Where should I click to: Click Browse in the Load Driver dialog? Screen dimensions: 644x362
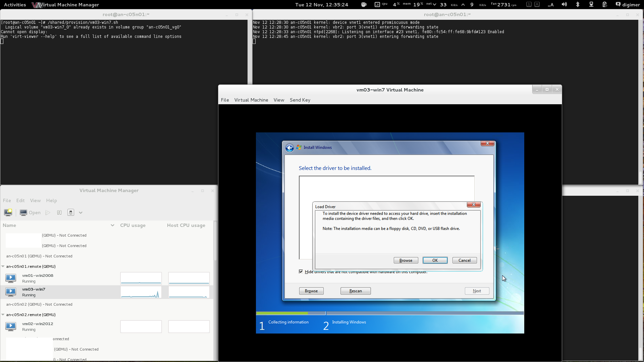406,260
